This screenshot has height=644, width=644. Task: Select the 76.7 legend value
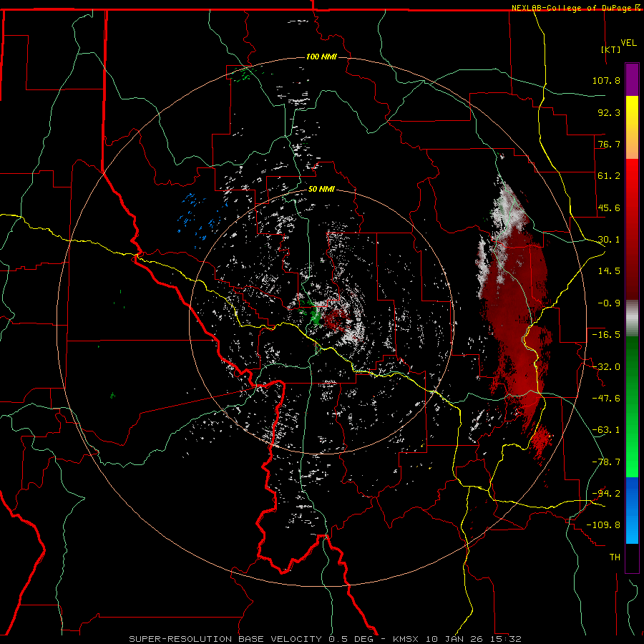click(609, 144)
